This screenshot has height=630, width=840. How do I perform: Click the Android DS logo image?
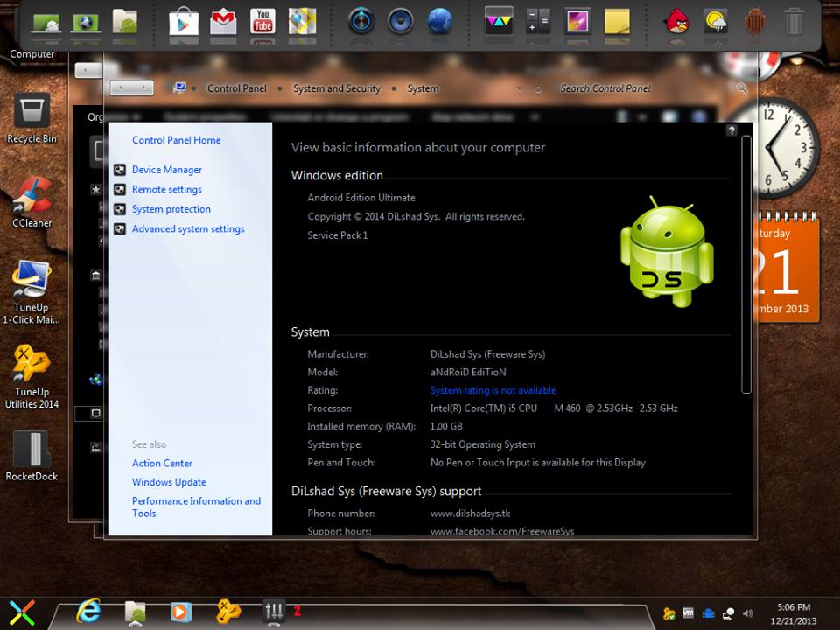click(667, 251)
